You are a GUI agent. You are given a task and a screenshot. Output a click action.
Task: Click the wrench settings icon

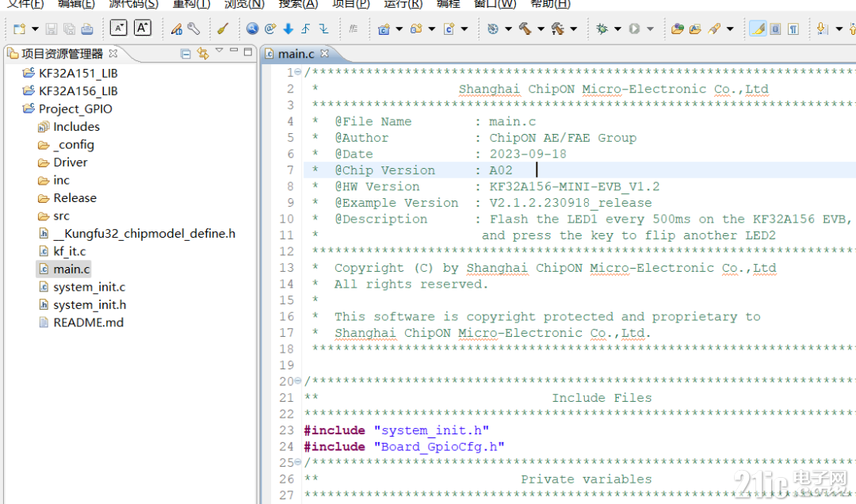194,29
